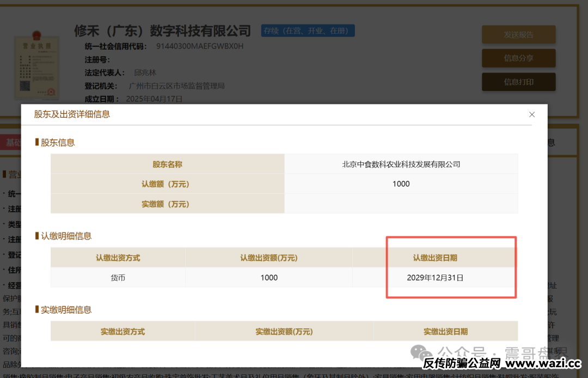
Task: Switch to the red 基础 tab
Action: click(x=11, y=143)
